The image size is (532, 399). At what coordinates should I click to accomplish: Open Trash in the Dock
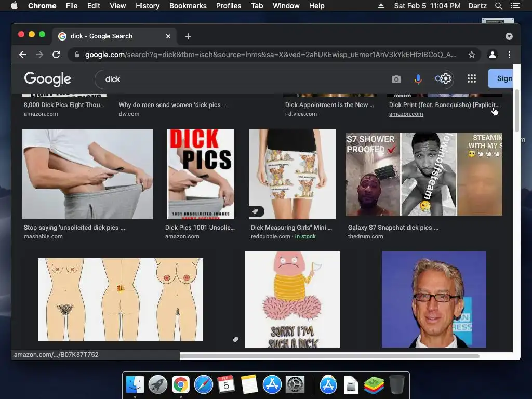396,385
